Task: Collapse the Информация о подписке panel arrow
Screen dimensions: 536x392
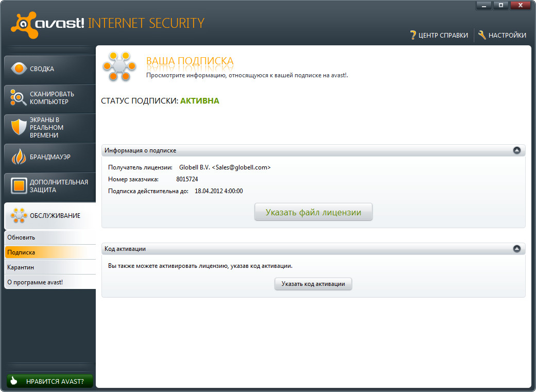Action: (516, 150)
